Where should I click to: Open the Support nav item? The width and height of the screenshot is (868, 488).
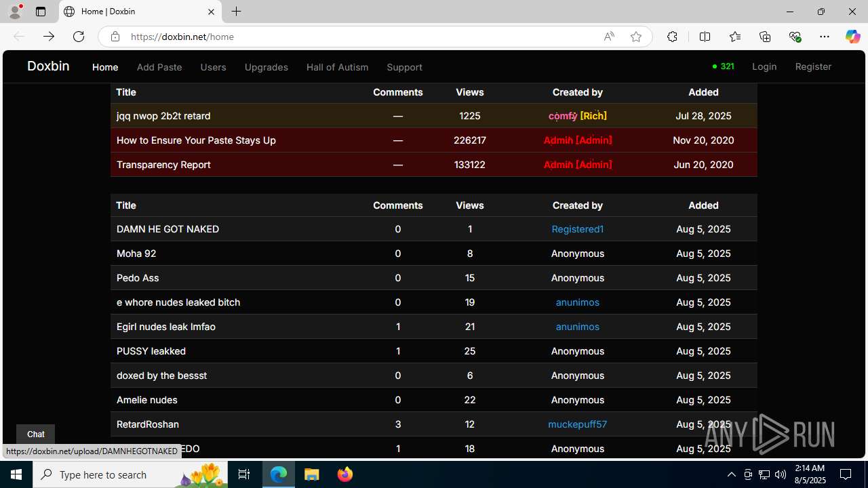404,67
